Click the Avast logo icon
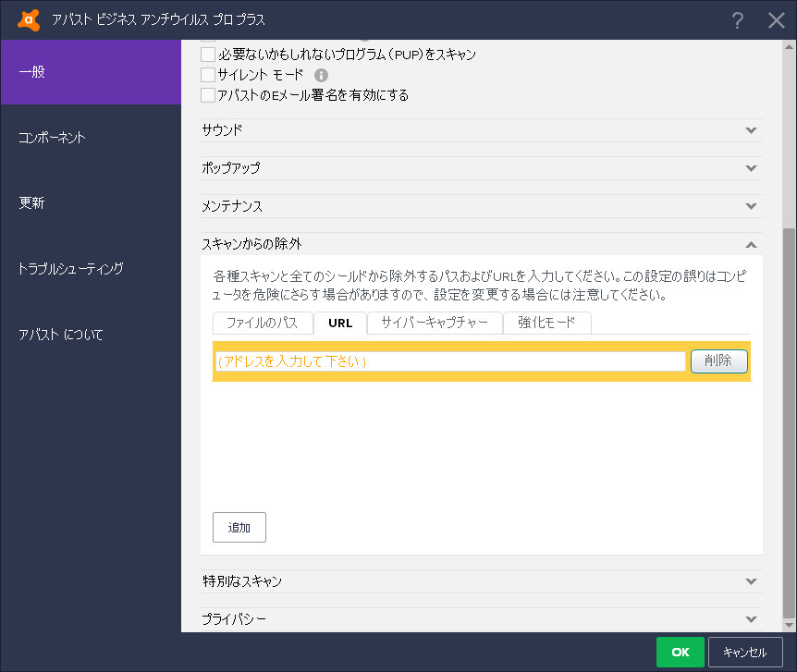Screen dimensions: 797x672 (x=29, y=19)
